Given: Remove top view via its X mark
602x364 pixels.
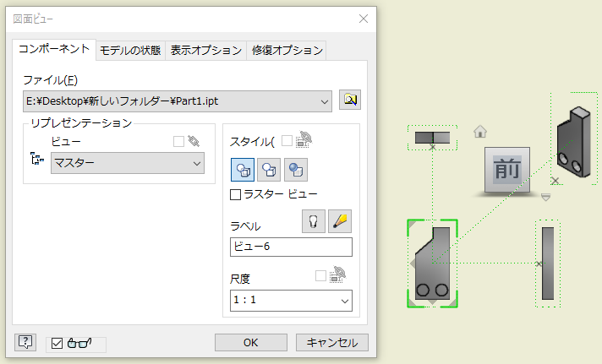Looking at the screenshot, I should [x=432, y=147].
